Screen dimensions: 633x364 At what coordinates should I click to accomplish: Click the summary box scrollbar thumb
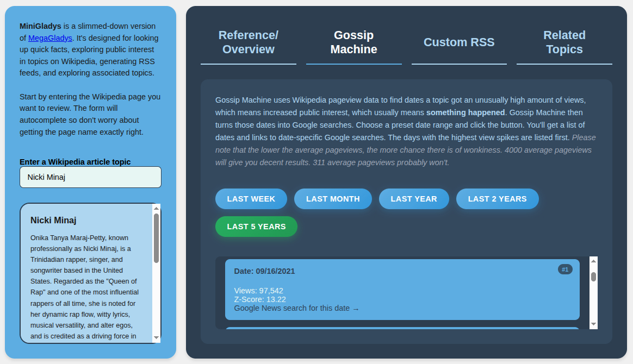pos(157,238)
